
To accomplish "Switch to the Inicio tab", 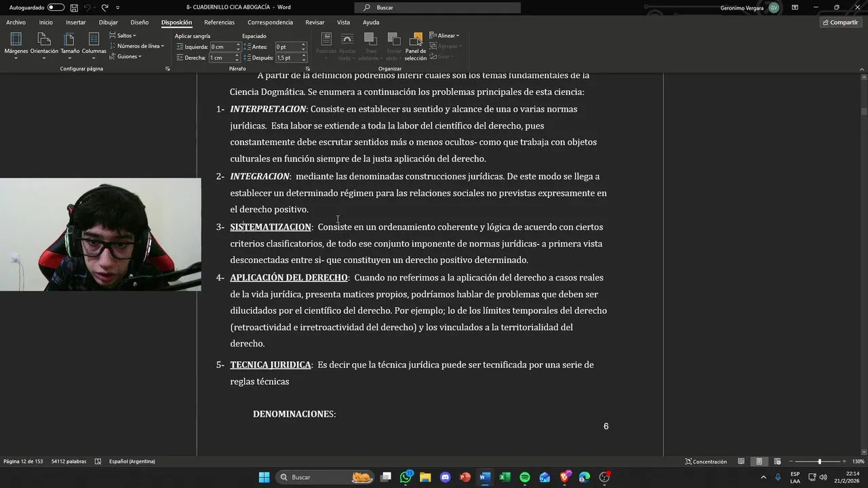I will (x=45, y=22).
